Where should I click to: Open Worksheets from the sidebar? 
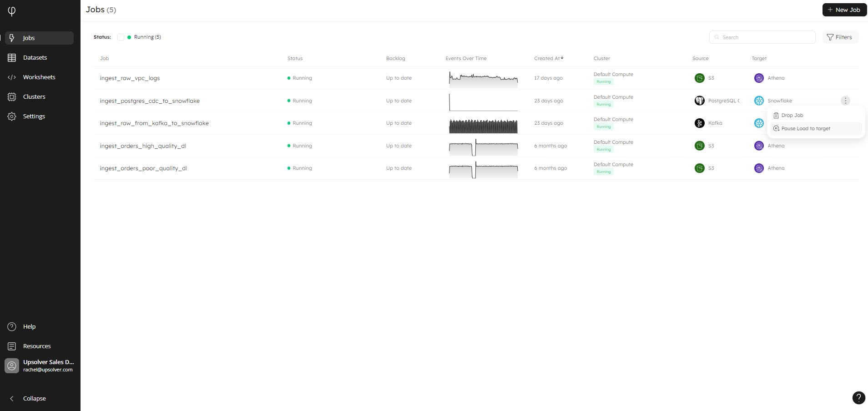(39, 77)
